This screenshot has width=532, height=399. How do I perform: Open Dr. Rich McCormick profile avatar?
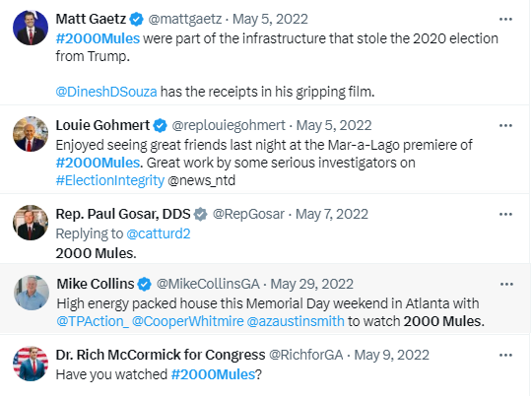31,364
